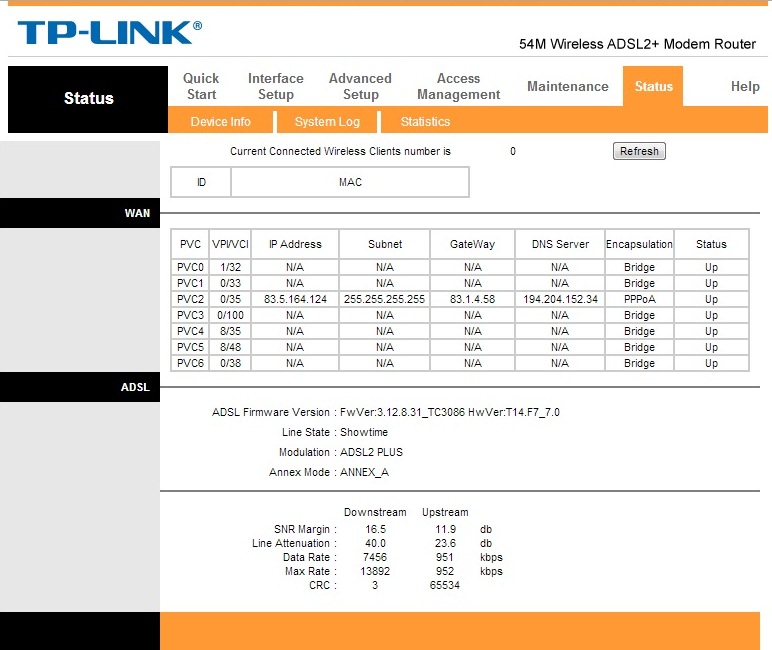Click the Upstream column label

pyautogui.click(x=445, y=512)
